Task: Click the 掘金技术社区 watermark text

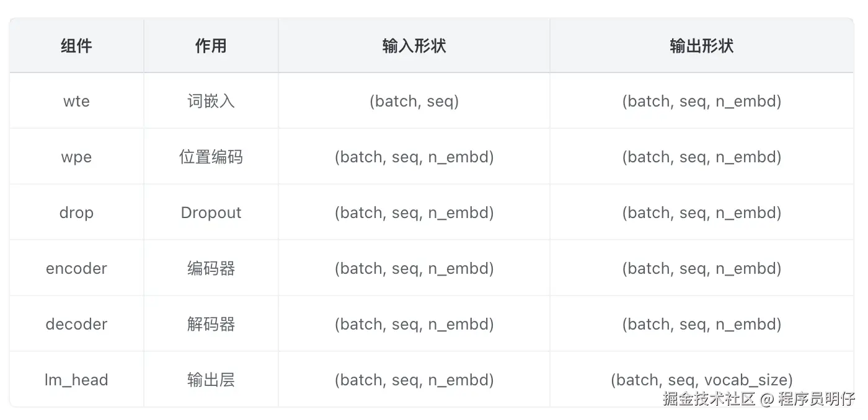Action: [x=709, y=399]
